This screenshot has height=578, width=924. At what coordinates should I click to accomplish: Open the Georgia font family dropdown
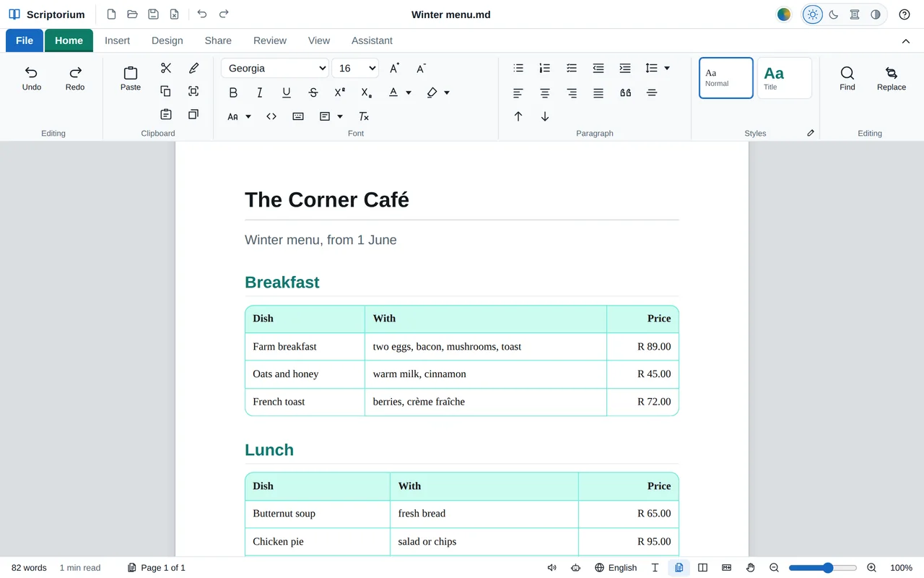click(275, 68)
